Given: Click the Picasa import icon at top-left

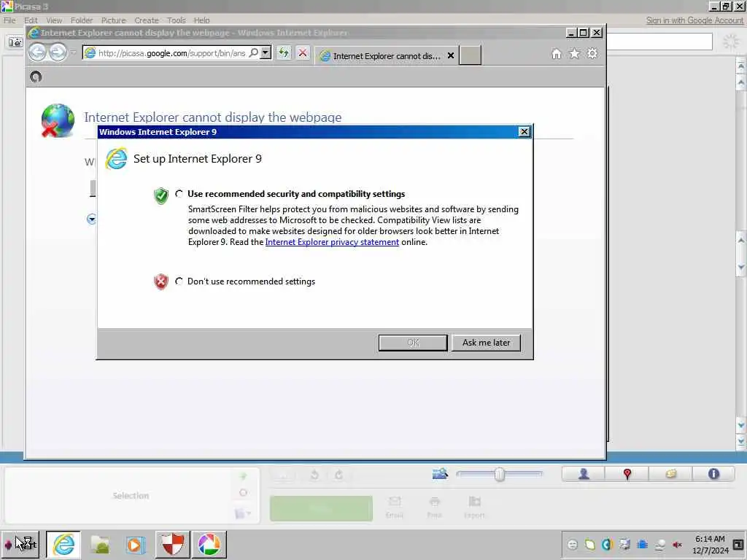Looking at the screenshot, I should (15, 42).
